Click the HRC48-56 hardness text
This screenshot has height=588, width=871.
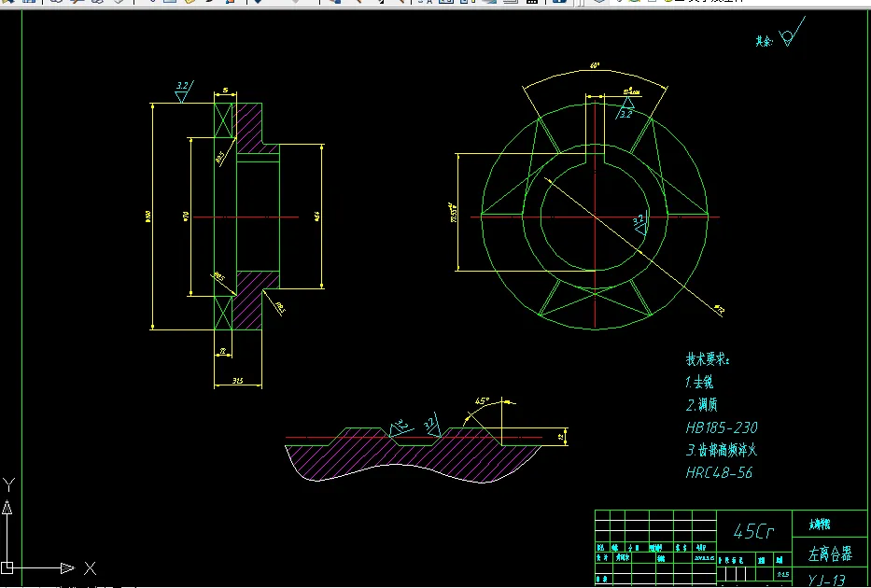pyautogui.click(x=720, y=472)
